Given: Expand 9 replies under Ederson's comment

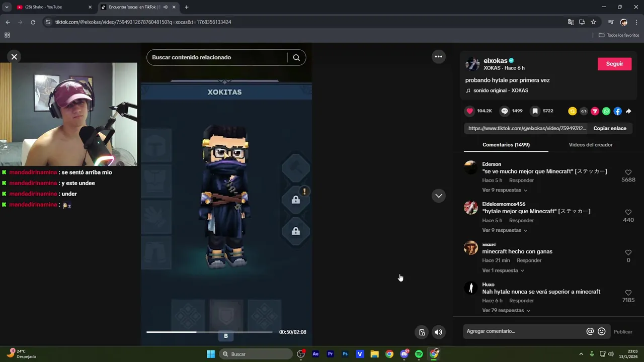Looking at the screenshot, I should click(505, 190).
